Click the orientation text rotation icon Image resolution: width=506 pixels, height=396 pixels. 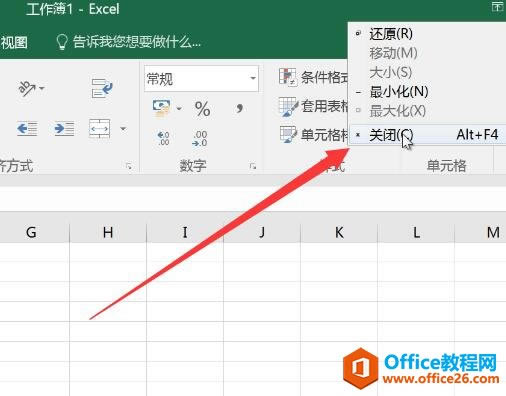pos(27,88)
